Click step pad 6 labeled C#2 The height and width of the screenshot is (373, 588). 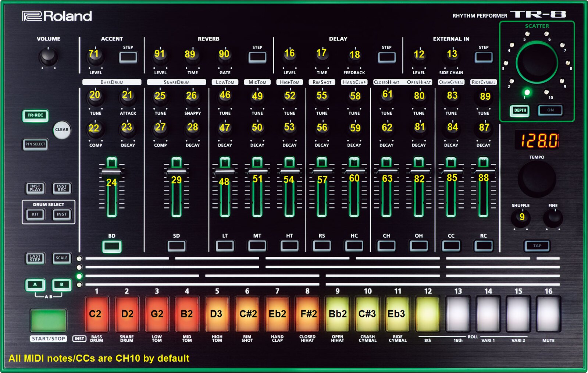tap(247, 314)
